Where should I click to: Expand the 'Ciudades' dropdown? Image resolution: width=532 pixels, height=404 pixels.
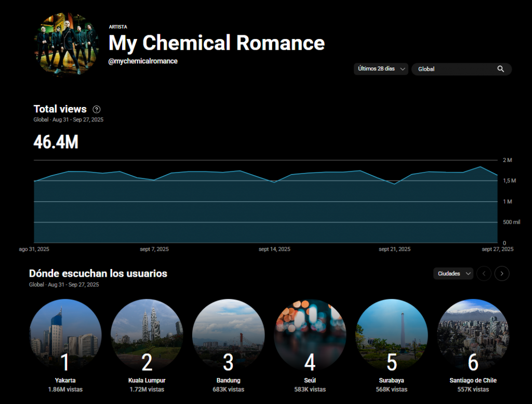point(453,273)
